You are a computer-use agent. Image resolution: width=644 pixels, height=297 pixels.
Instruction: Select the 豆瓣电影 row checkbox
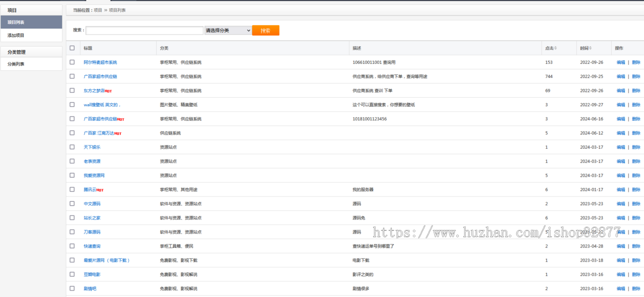[72, 274]
